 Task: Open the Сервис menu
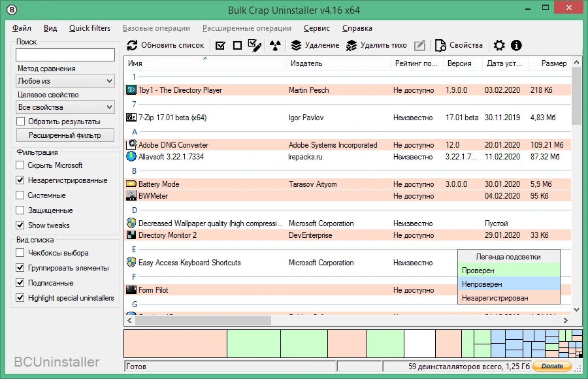tap(317, 28)
